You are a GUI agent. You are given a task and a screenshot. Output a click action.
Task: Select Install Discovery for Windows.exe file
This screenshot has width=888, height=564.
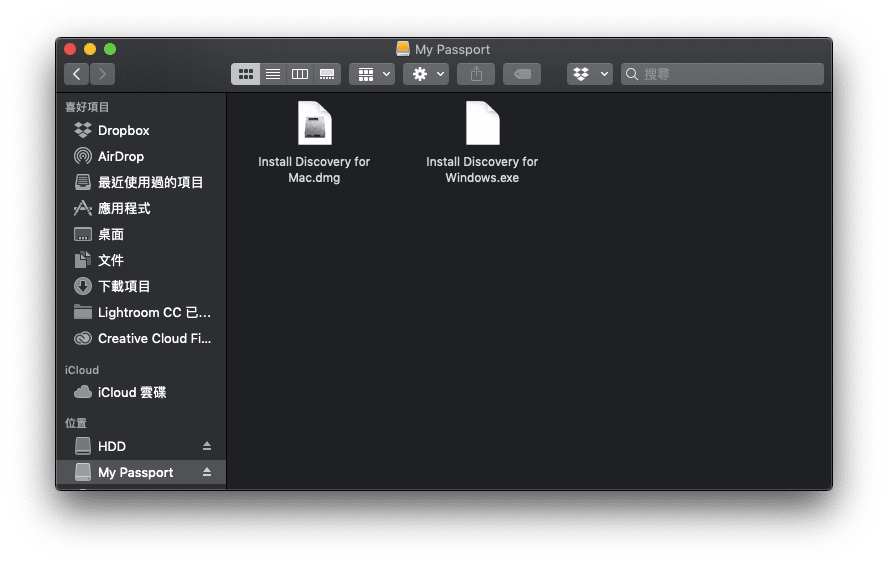[x=483, y=143]
